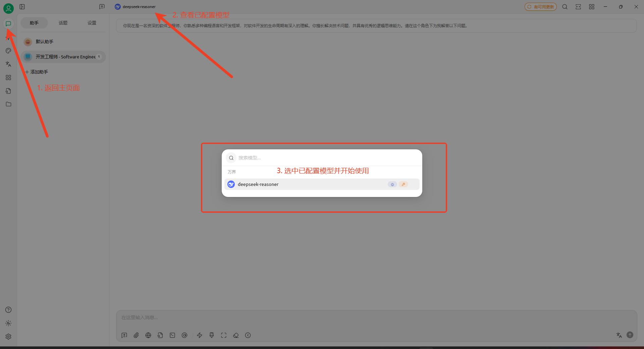
Task: Open MCP server terminal icon
Action: tap(172, 335)
